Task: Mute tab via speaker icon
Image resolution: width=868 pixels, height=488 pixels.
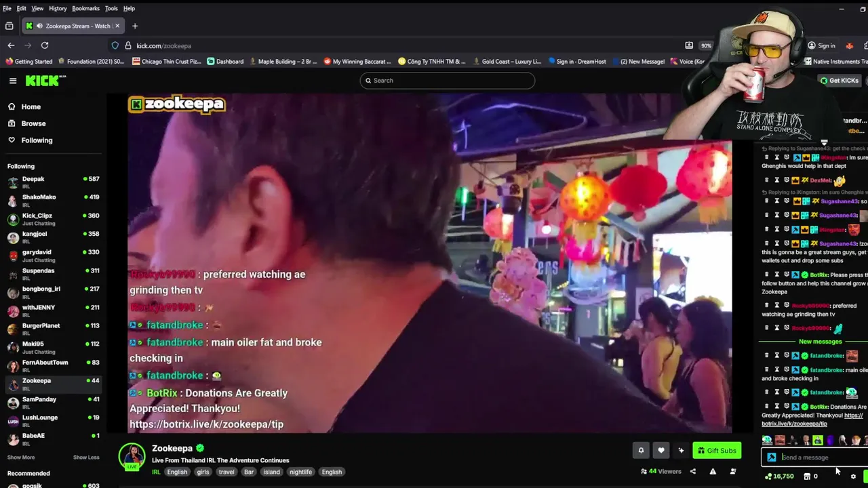Action: click(x=39, y=26)
